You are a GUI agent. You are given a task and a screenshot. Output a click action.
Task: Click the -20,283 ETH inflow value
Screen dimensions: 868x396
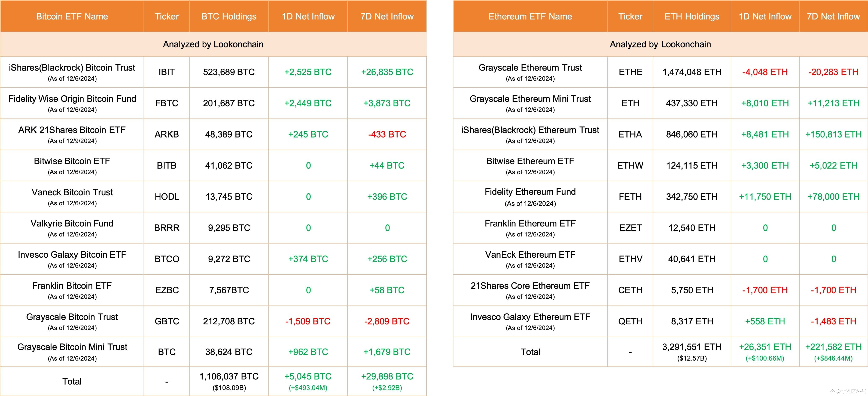click(x=833, y=72)
